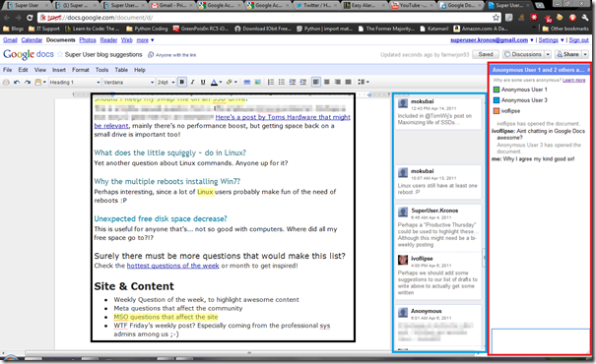Expand the text color arrow

[221, 82]
